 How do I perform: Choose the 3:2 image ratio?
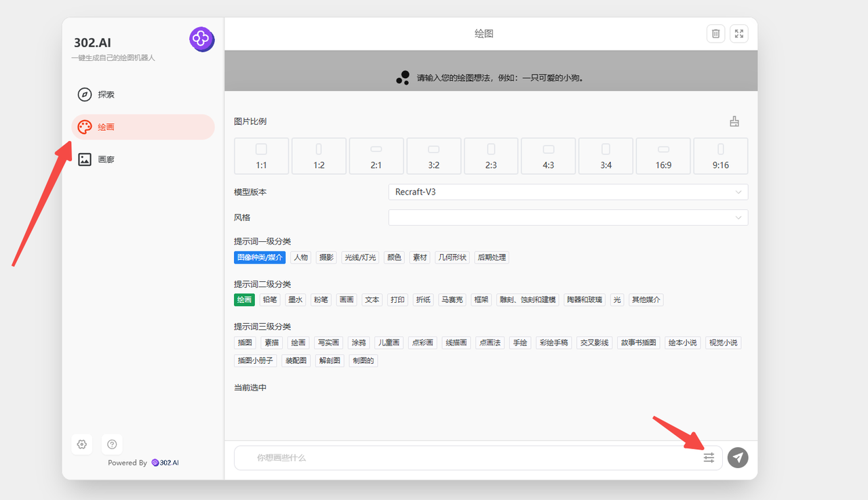click(x=434, y=157)
